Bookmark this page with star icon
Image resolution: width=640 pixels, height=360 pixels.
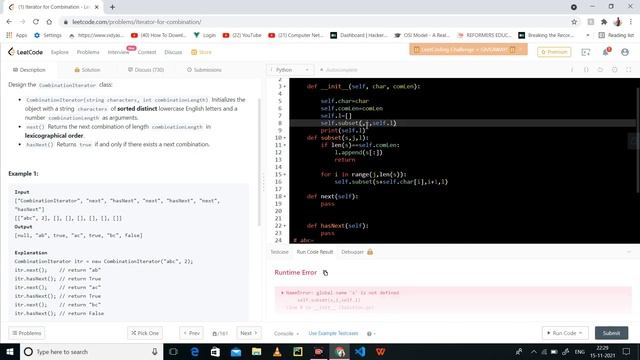point(574,22)
